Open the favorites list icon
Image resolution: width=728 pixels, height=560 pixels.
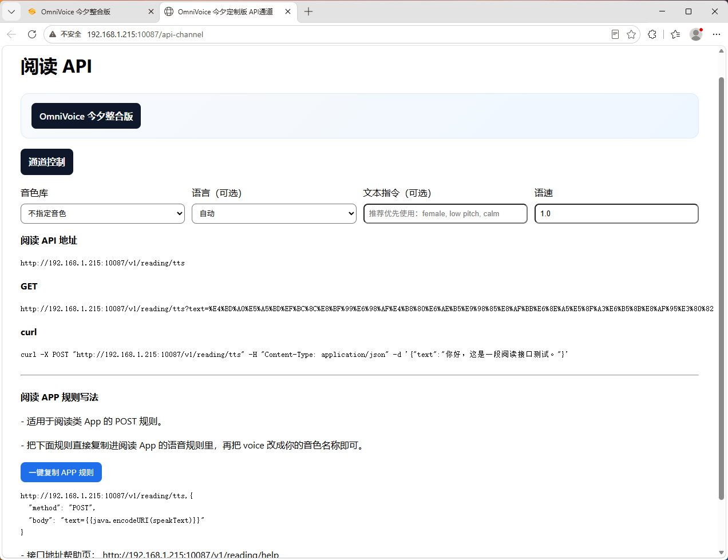675,34
